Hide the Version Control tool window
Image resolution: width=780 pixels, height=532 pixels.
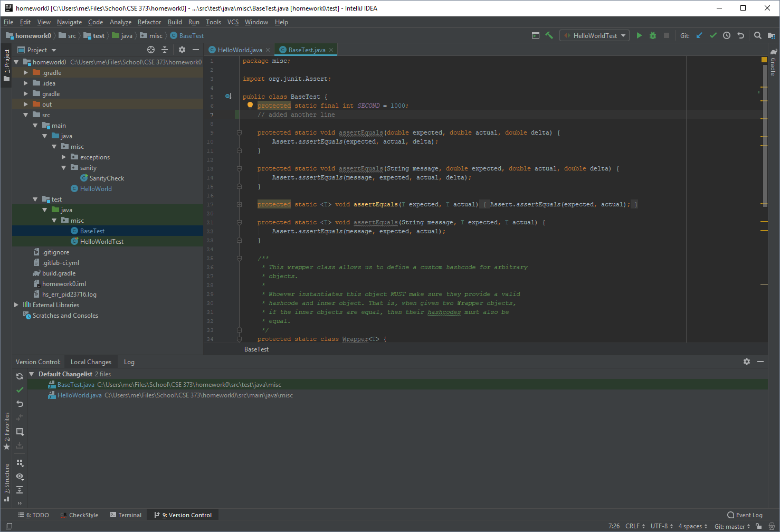tap(760, 362)
